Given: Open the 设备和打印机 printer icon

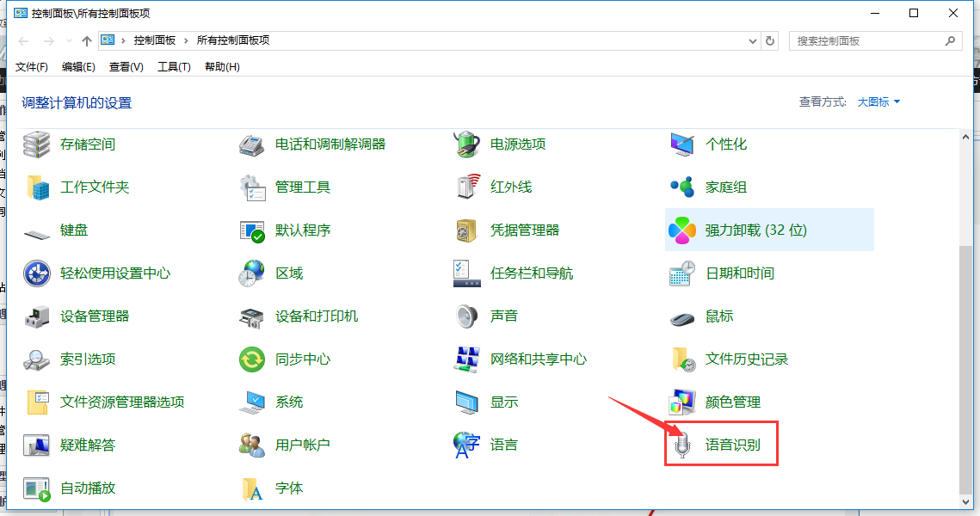Looking at the screenshot, I should [252, 316].
